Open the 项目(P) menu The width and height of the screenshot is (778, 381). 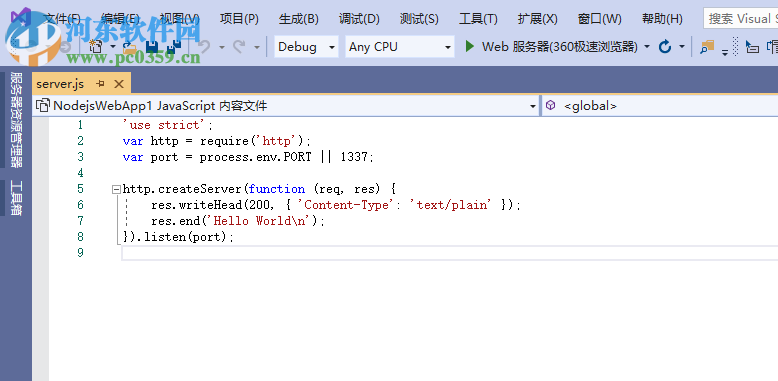click(x=239, y=19)
